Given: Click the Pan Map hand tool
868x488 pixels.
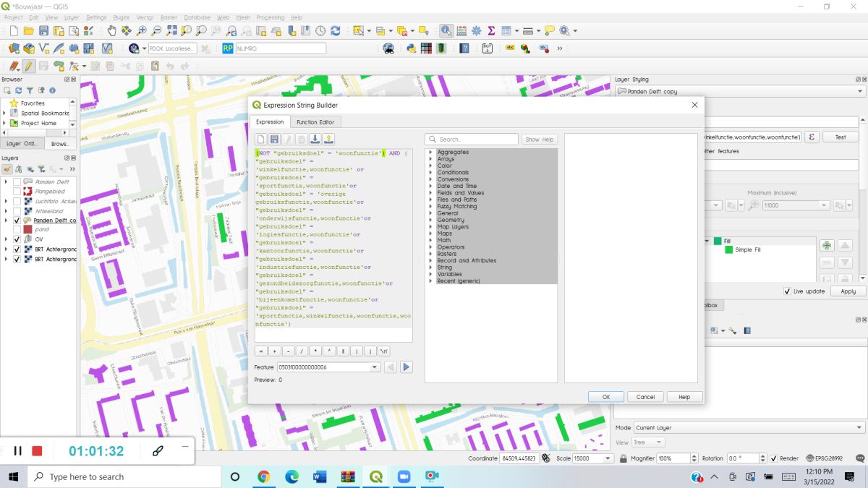Looking at the screenshot, I should 112,31.
